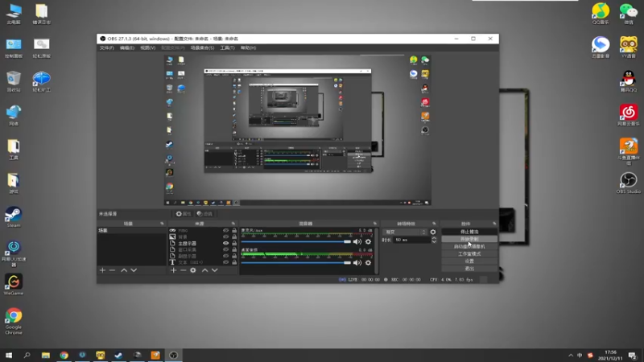This screenshot has width=644, height=362.
Task: Click 开始录制 start recording button
Action: pyautogui.click(x=469, y=239)
